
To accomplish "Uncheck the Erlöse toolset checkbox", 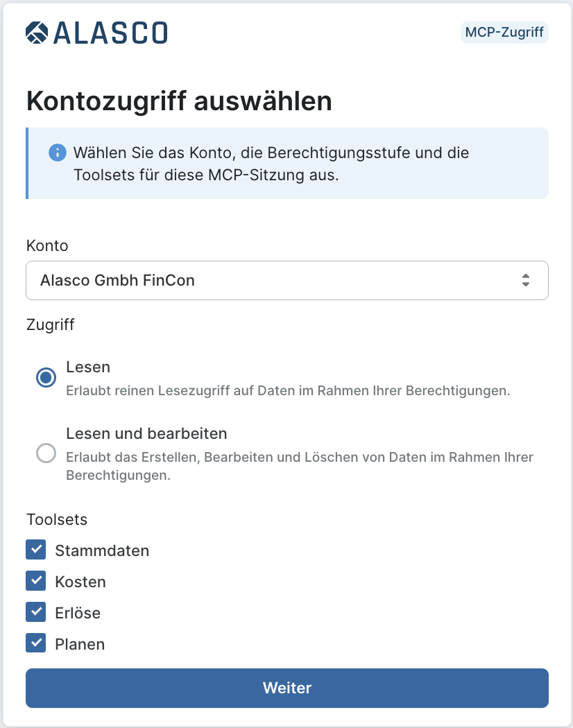I will click(x=36, y=612).
